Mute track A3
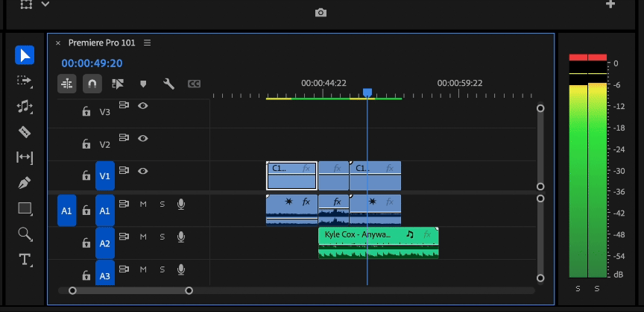Viewport: 644px width, 312px height. pos(143,269)
